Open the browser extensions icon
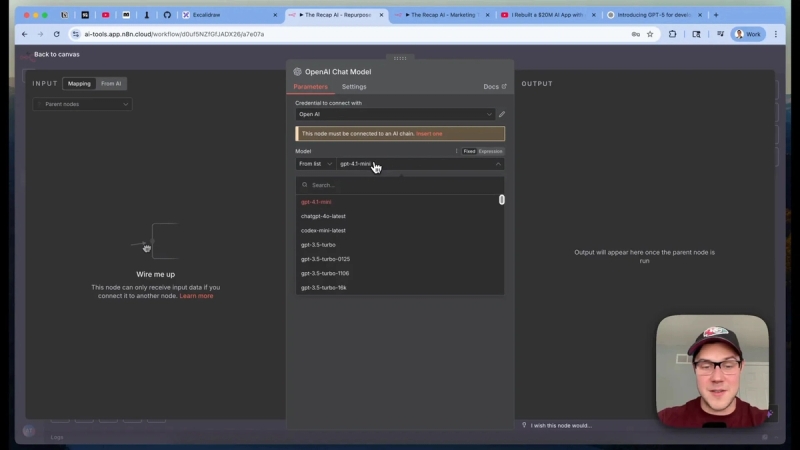The height and width of the screenshot is (450, 800). (x=672, y=34)
